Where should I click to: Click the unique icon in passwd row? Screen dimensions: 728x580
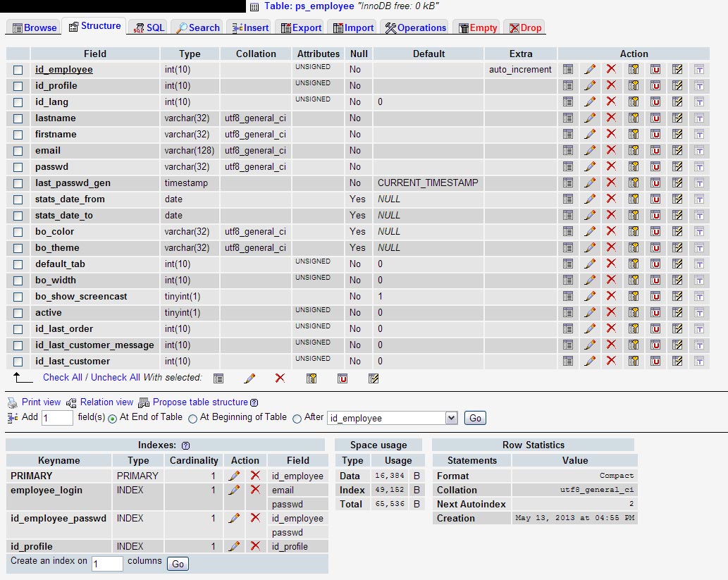655,166
